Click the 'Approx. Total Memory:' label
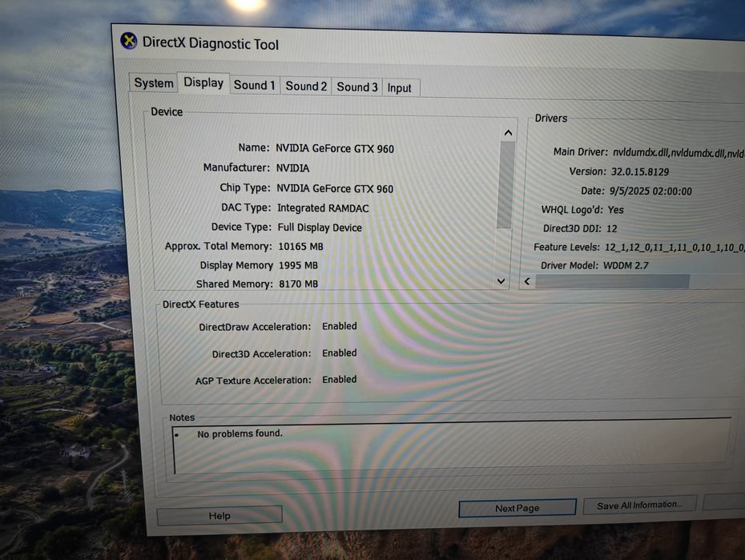 (x=218, y=246)
